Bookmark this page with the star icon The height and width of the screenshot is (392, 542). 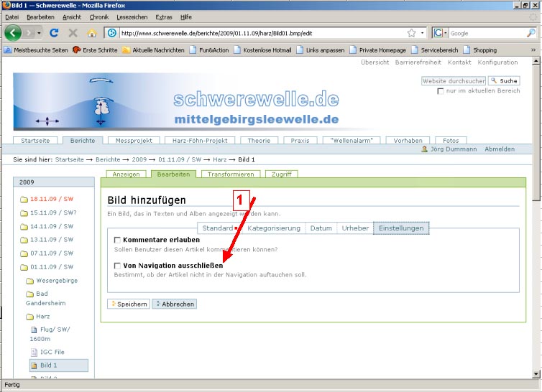tap(411, 33)
